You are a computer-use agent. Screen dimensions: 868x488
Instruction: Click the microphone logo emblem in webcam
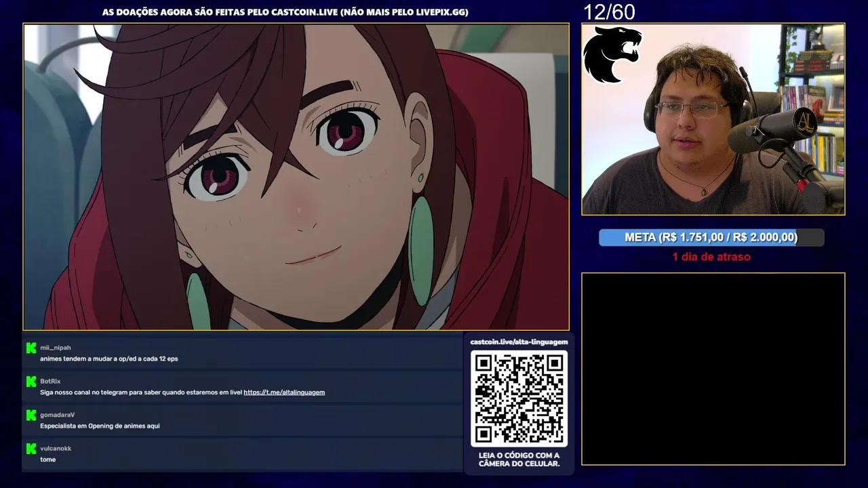pos(806,121)
